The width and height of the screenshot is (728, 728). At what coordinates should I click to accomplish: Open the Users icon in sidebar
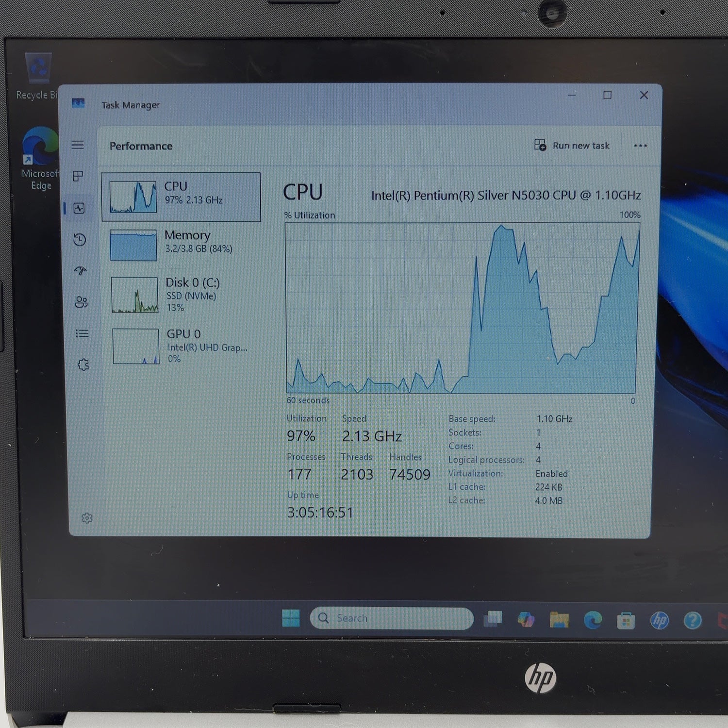82,302
